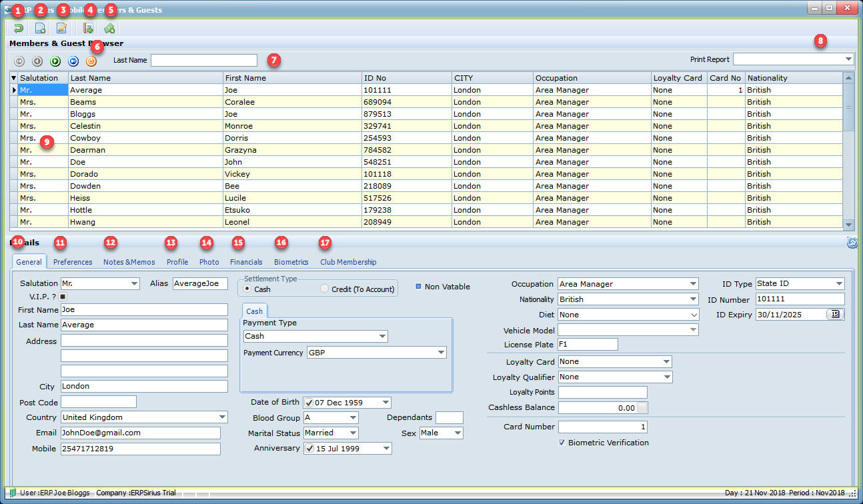Switch to the Profile tab
The height and width of the screenshot is (504, 863).
[177, 262]
